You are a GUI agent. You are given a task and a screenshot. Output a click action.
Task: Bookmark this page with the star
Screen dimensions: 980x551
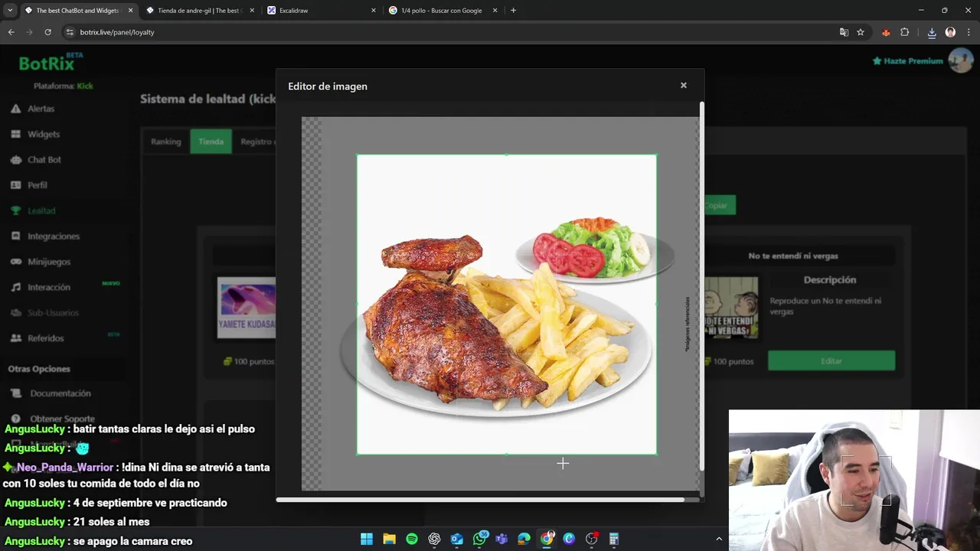[861, 32]
